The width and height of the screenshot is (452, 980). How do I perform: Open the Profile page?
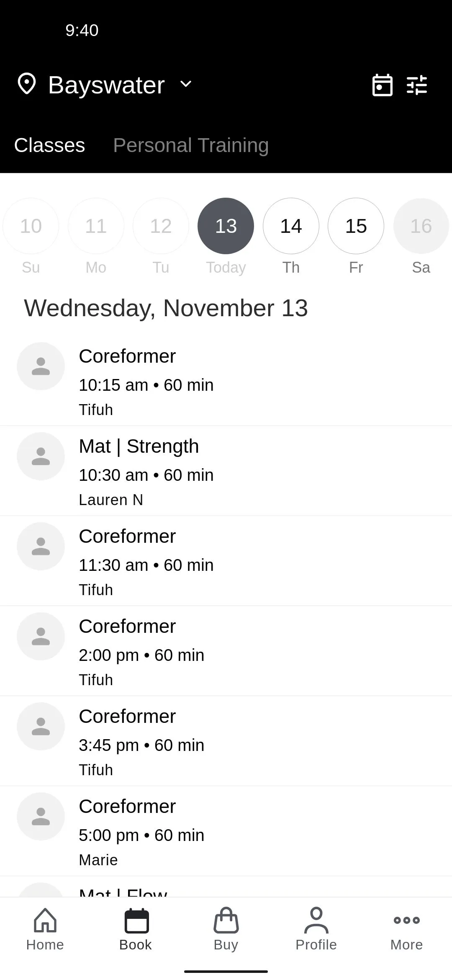[316, 929]
